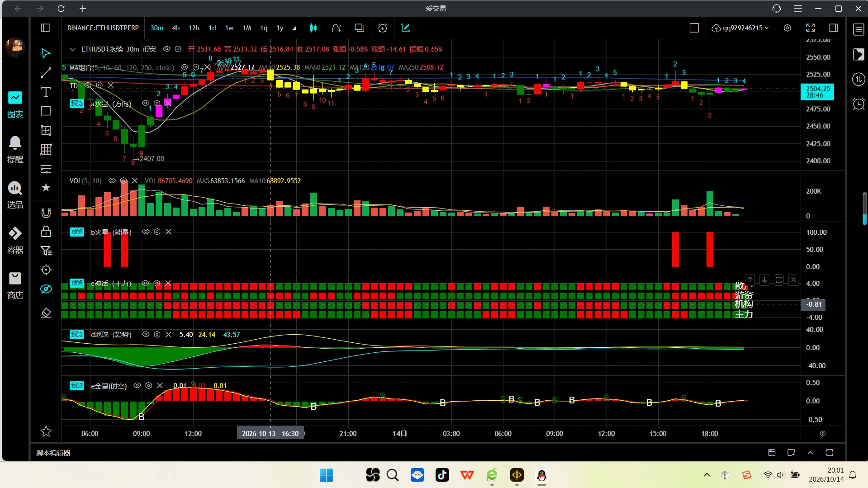Open the candlestick chart type selector
The height and width of the screenshot is (488, 868).
click(313, 28)
